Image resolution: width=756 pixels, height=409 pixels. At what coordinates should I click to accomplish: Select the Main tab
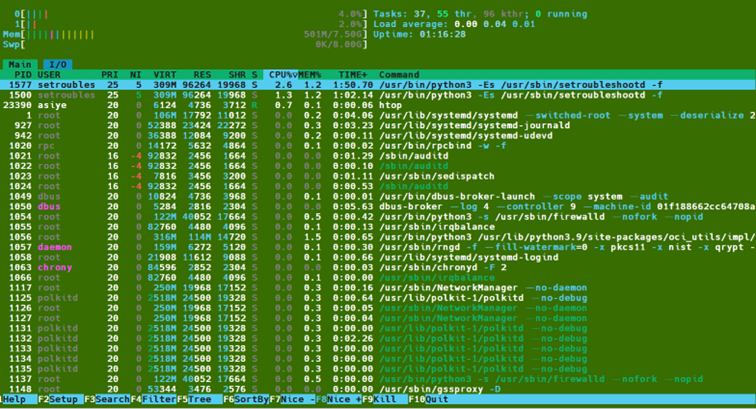click(19, 64)
